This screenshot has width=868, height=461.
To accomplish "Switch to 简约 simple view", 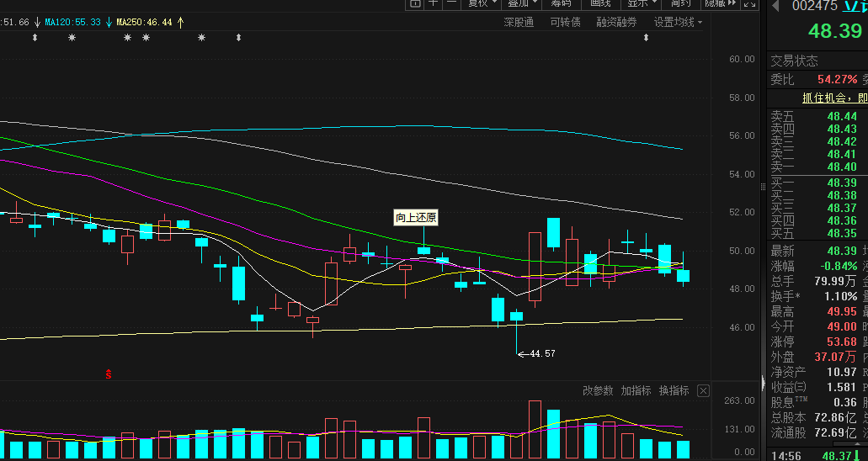I will point(681,3).
